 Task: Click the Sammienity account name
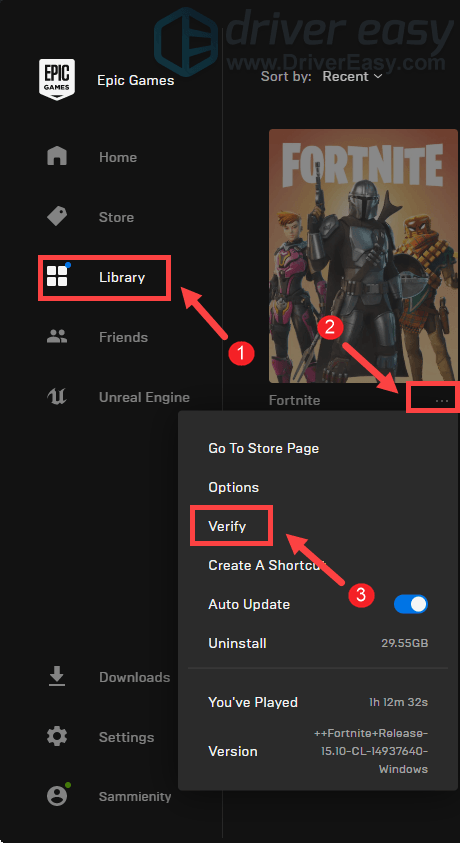(135, 796)
